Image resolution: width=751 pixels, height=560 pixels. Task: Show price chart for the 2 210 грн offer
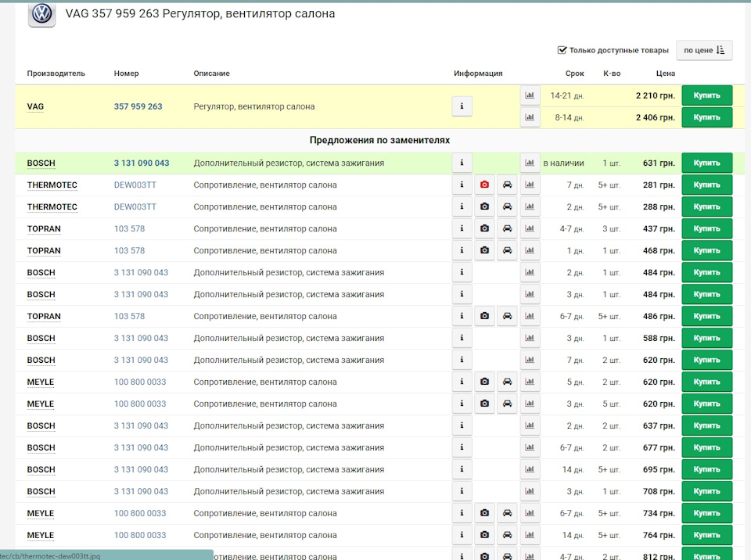530,95
